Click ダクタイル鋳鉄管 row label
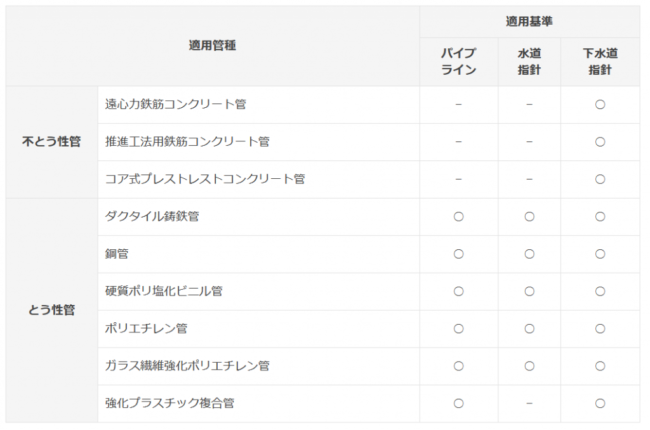Screen dimensions: 650x430 pyautogui.click(x=152, y=216)
